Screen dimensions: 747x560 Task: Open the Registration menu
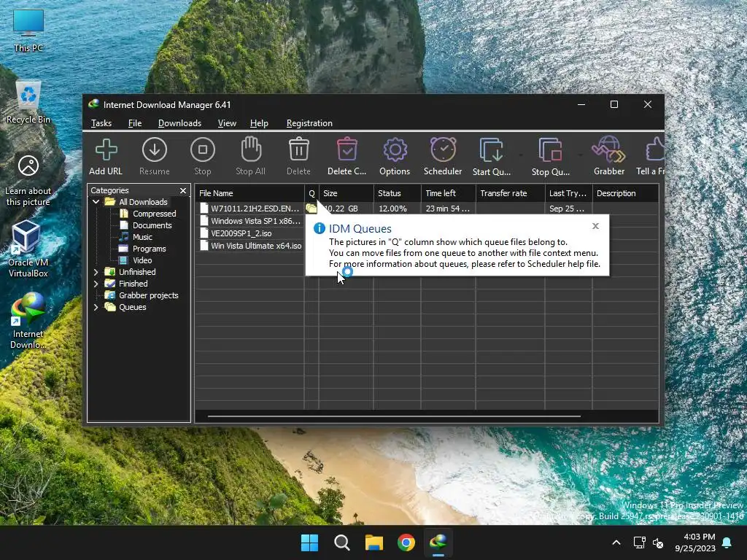[x=309, y=122]
